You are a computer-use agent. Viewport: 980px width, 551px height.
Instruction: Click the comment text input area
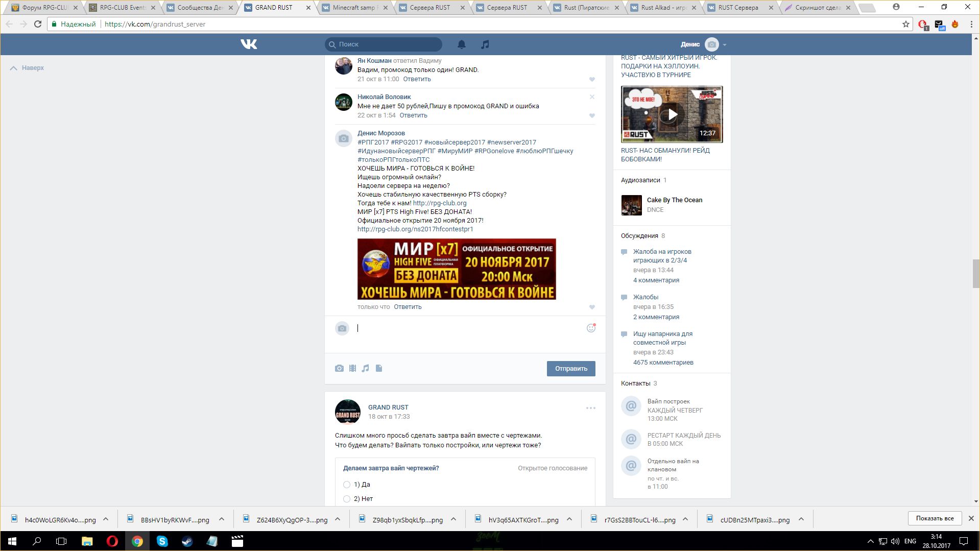pos(470,328)
